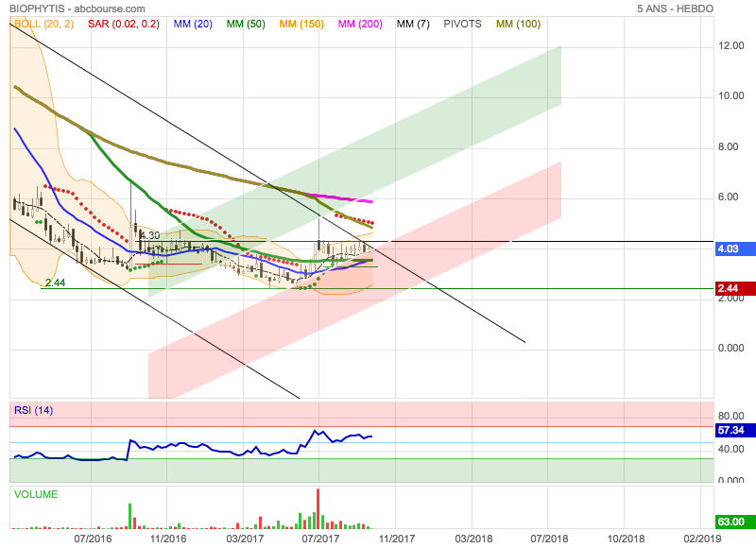This screenshot has height=548, width=756.
Task: Click the blue 4.03 price tag
Action: click(x=735, y=248)
